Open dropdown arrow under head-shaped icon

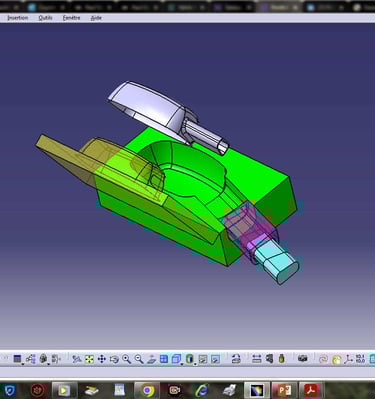pyautogui.click(x=49, y=364)
